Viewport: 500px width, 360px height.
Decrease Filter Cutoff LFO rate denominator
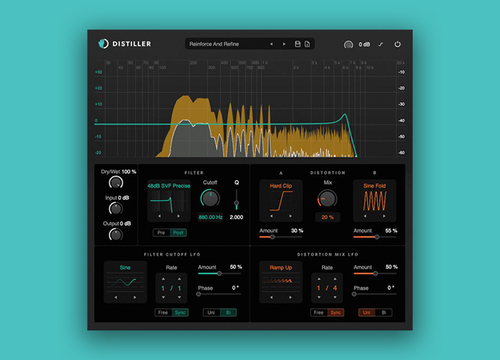tap(179, 297)
